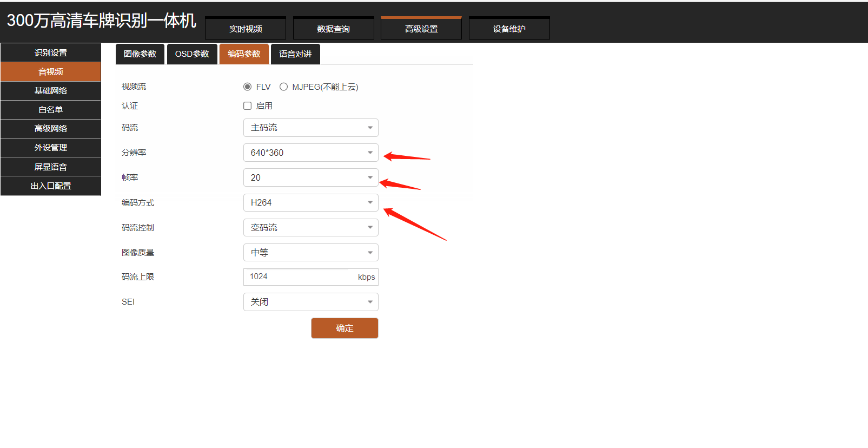Open 音视频 in the sidebar
The height and width of the screenshot is (448, 868).
click(51, 71)
